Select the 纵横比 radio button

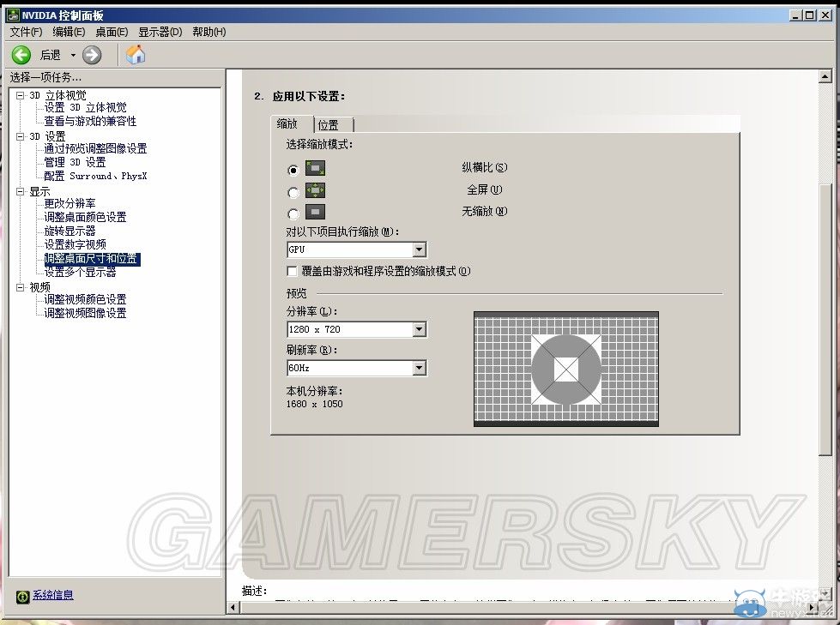[293, 170]
